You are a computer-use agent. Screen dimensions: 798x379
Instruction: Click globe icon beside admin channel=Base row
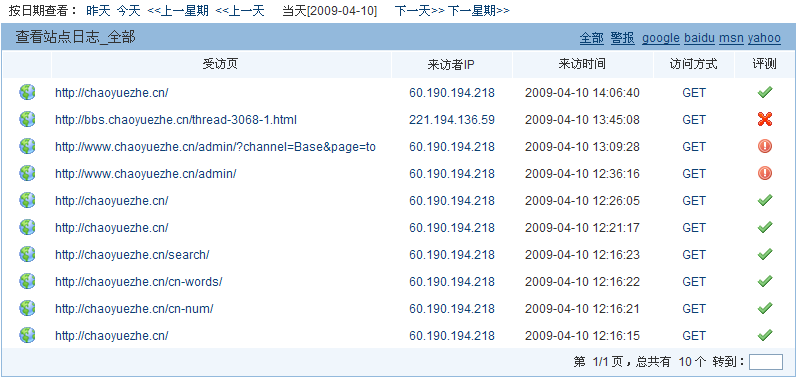pos(27,147)
